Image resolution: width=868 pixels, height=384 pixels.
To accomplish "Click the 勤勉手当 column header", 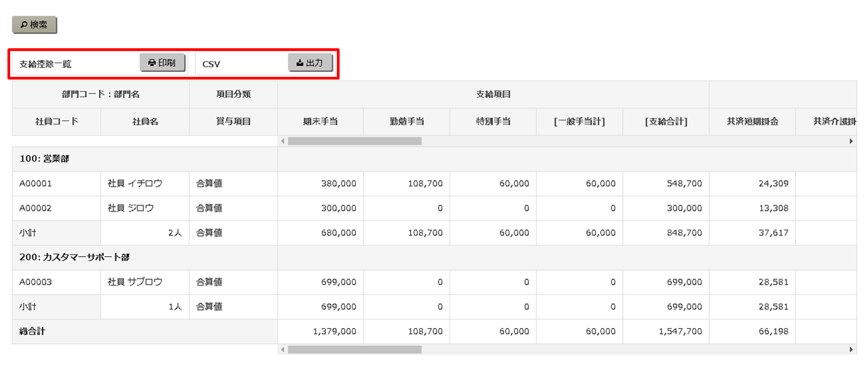I will click(406, 122).
